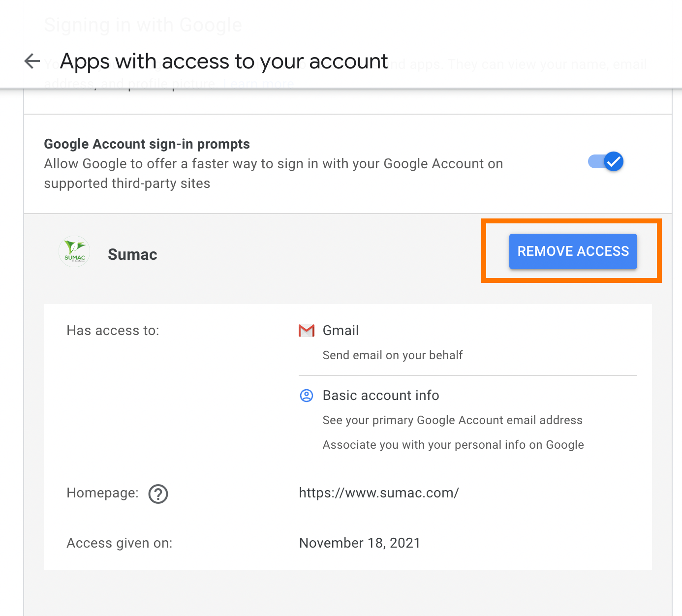The image size is (682, 616).
Task: Open the Homepage help question mark
Action: (157, 494)
